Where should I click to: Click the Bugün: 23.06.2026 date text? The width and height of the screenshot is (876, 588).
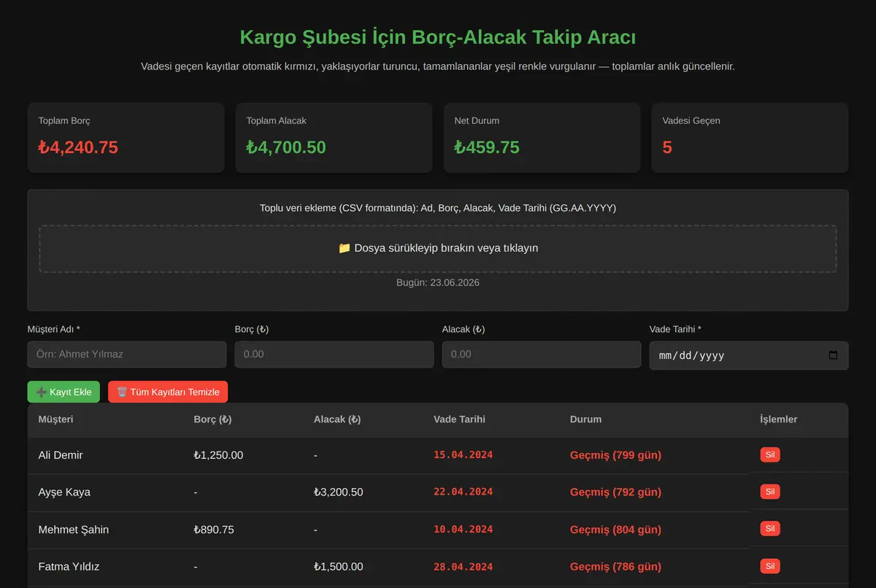(x=438, y=282)
